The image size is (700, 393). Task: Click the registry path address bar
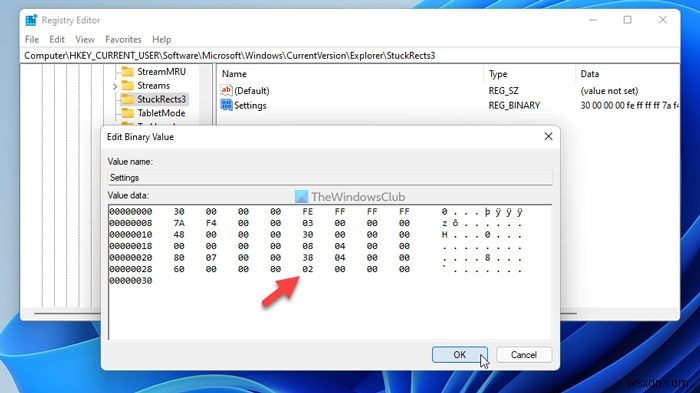coord(350,55)
